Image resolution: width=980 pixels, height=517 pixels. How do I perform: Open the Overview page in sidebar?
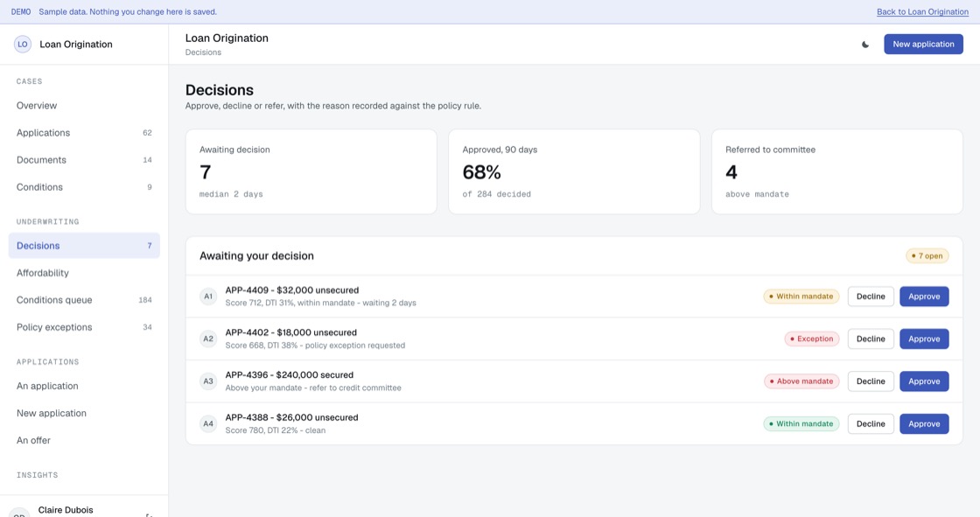(84, 106)
